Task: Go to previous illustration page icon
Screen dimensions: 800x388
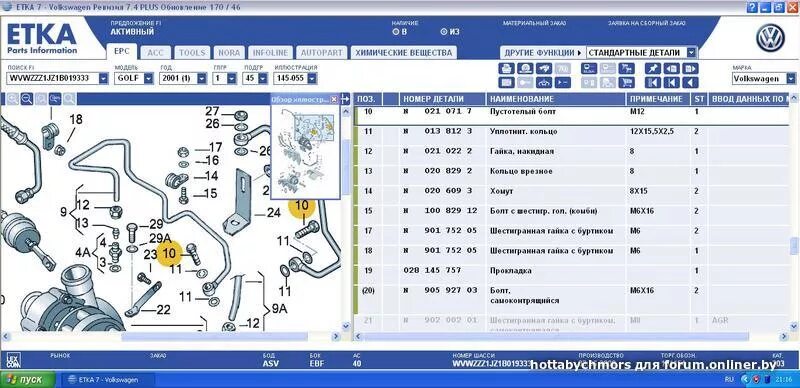Action: tap(671, 68)
